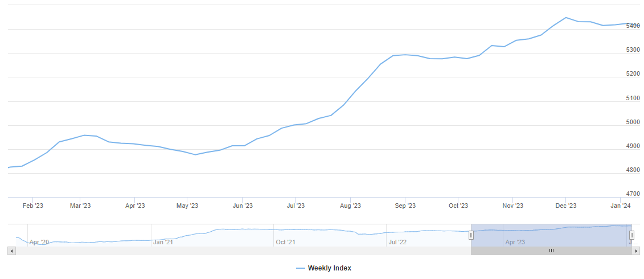Click the Aug '23 x-axis label
Image resolution: width=644 pixels, height=279 pixels.
350,206
